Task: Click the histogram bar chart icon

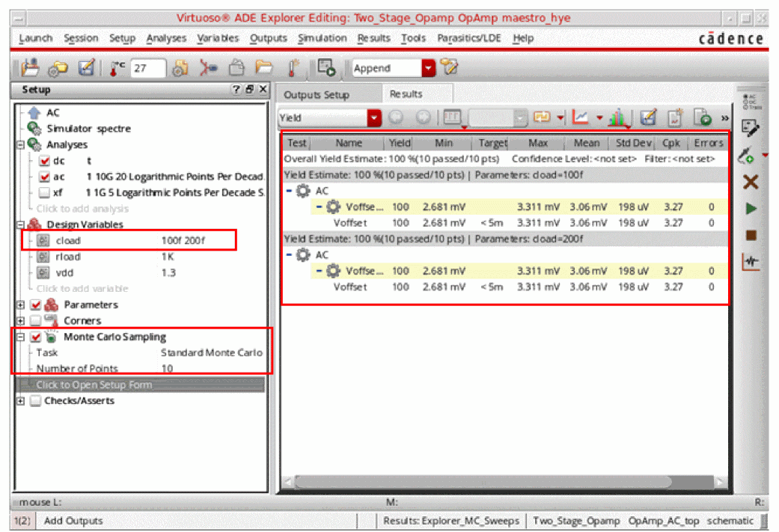Action: coord(617,117)
